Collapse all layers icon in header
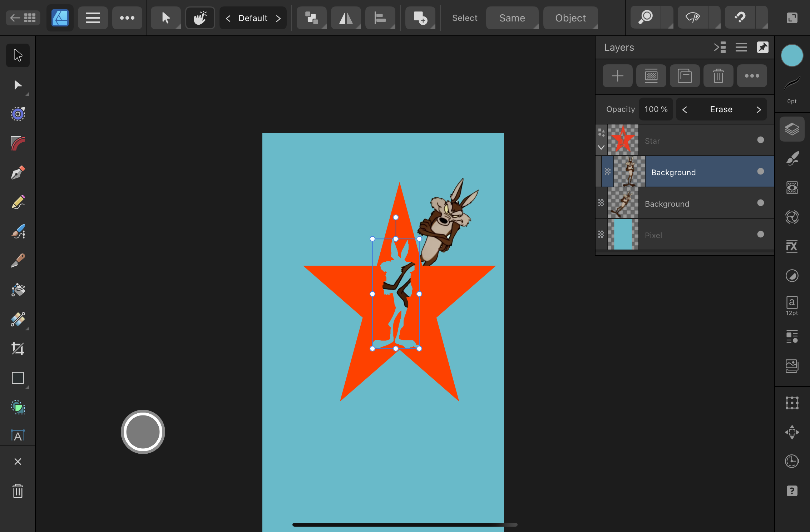 pos(720,47)
